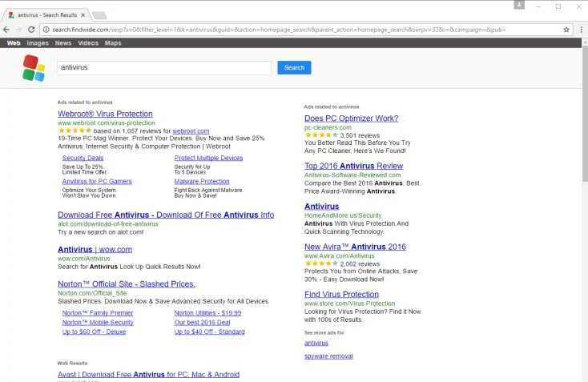Open Up to $40 Off - Standard
The width and height of the screenshot is (588, 382).
(x=209, y=332)
